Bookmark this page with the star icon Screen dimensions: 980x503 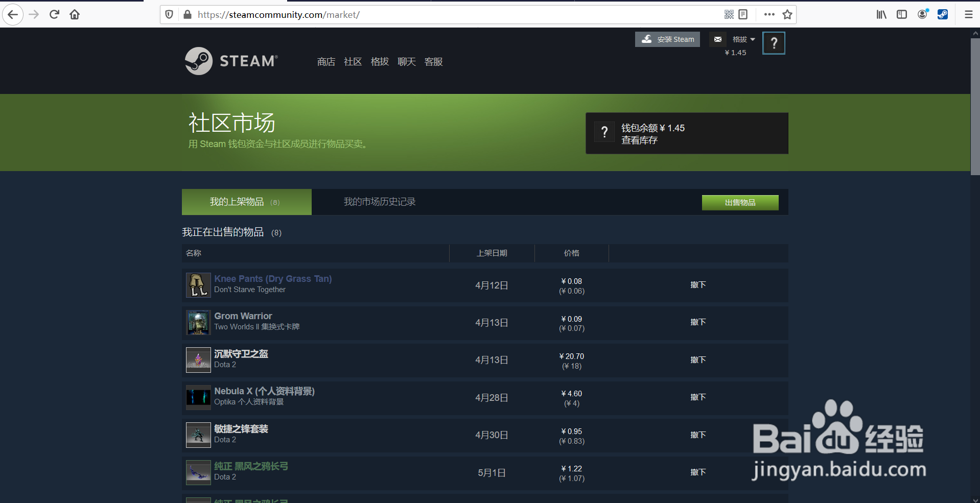(x=787, y=14)
